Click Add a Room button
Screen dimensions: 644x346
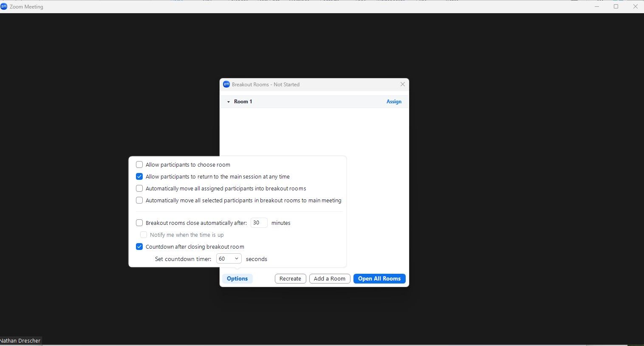pos(330,279)
